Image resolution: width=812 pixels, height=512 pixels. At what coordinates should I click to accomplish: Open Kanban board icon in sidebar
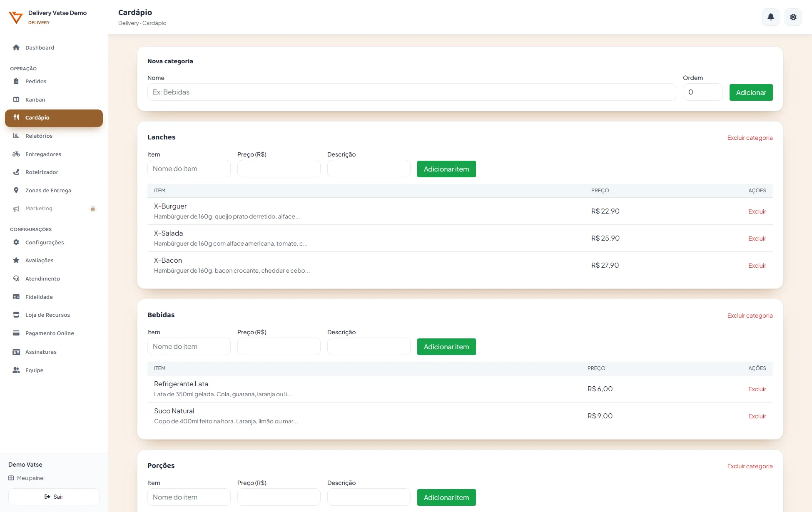coord(16,99)
